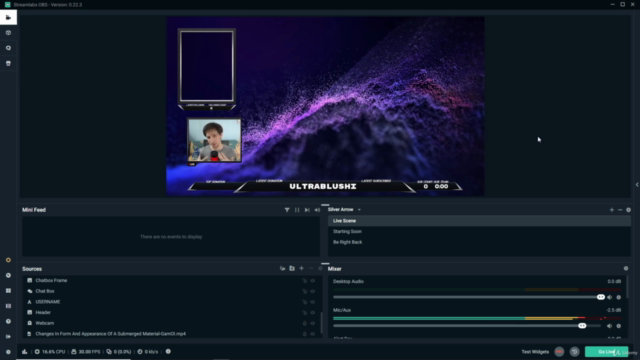Add a source folder in Sources panel

pos(292,269)
